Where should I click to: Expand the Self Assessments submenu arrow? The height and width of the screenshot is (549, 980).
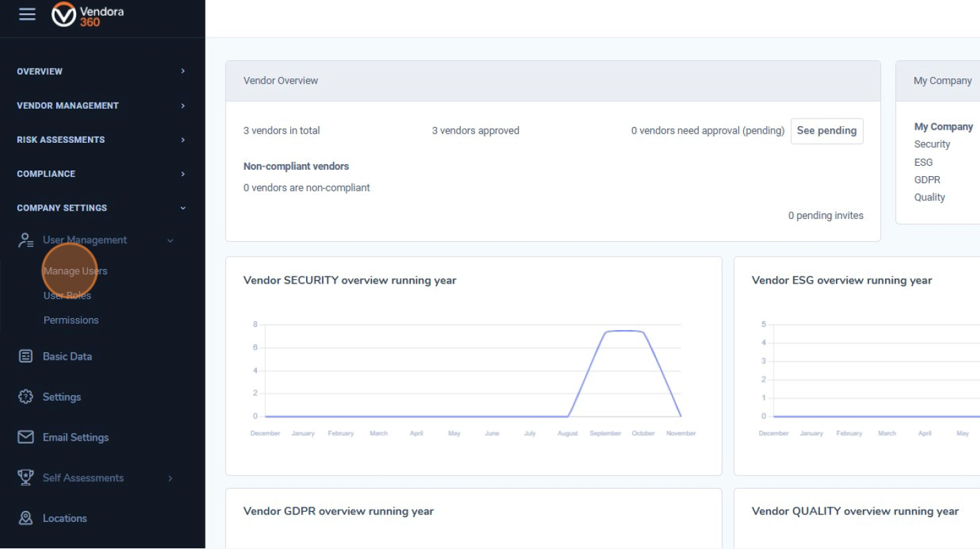170,478
